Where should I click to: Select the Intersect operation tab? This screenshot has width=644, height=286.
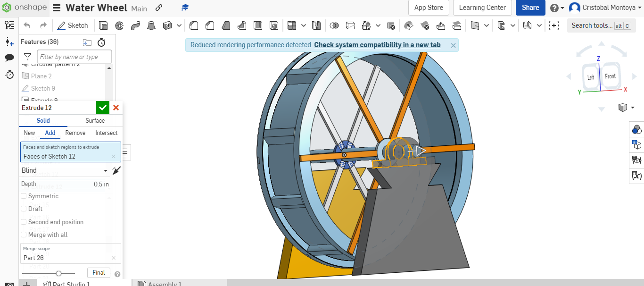[x=107, y=133]
